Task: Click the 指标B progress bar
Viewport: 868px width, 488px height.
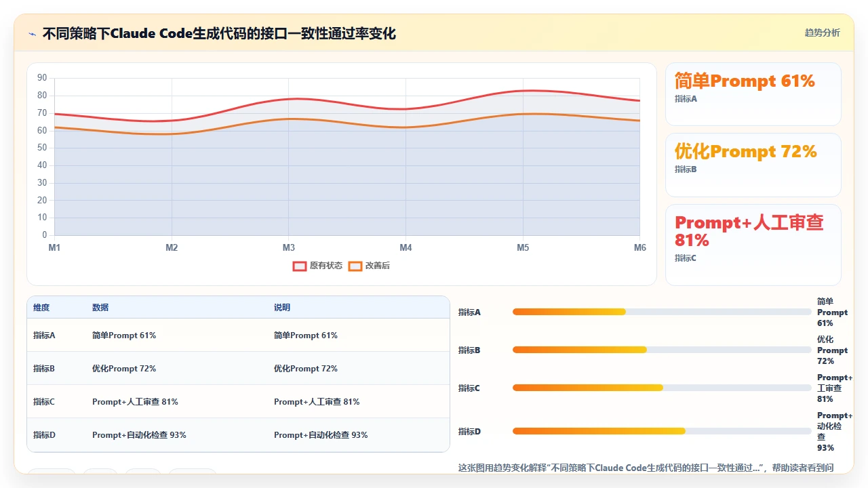Action: point(662,350)
